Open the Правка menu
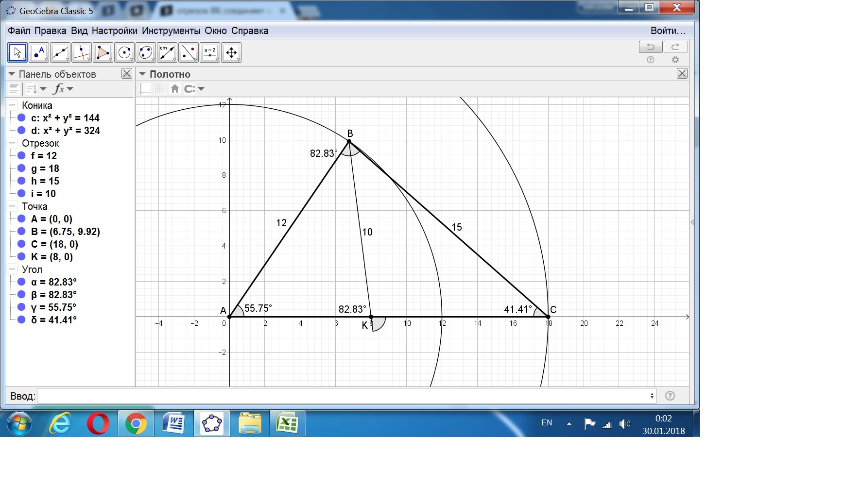The width and height of the screenshot is (862, 504). pyautogui.click(x=51, y=31)
